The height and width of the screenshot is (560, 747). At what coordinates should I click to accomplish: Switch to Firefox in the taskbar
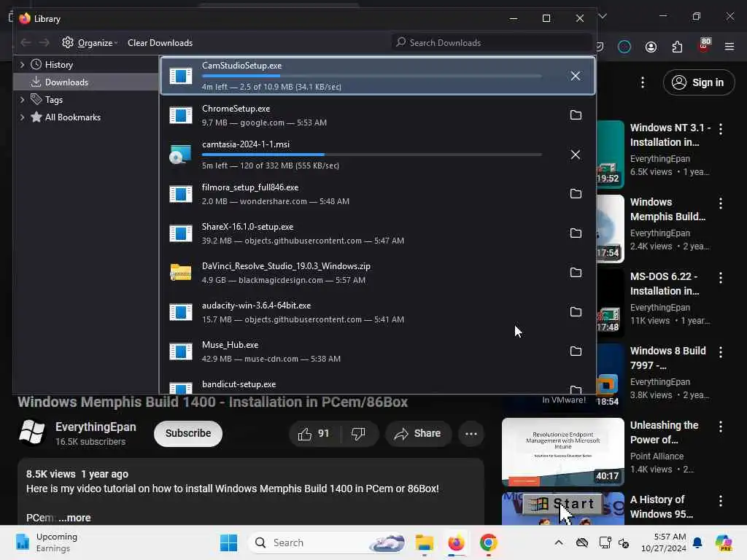pyautogui.click(x=456, y=542)
